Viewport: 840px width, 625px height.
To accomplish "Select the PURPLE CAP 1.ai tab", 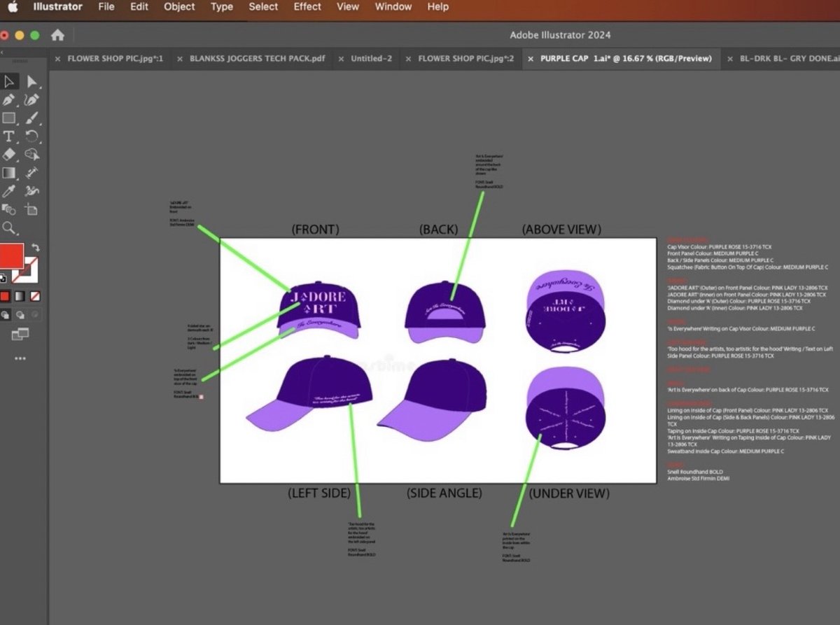I will (x=626, y=59).
